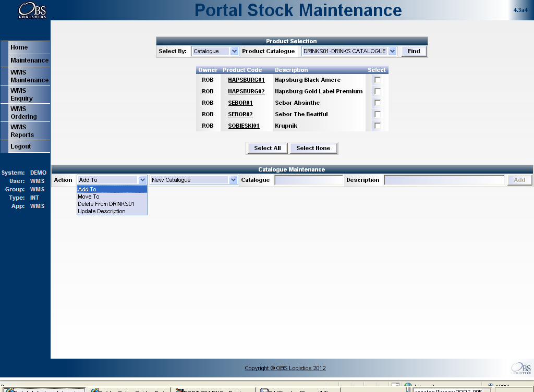Image resolution: width=534 pixels, height=392 pixels.
Task: Click the Add button in Catalogue Maintenance
Action: (x=519, y=180)
